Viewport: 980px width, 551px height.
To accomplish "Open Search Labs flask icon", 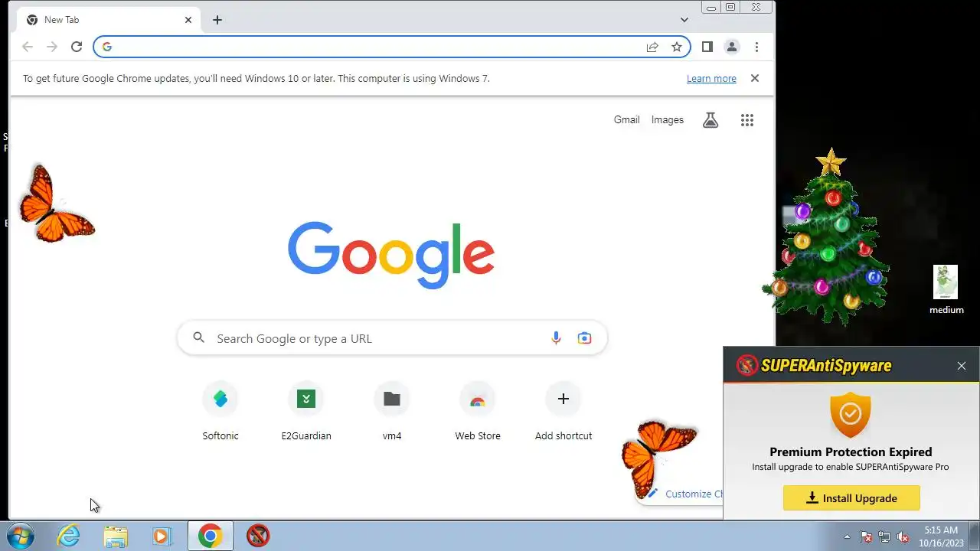I will pos(710,120).
